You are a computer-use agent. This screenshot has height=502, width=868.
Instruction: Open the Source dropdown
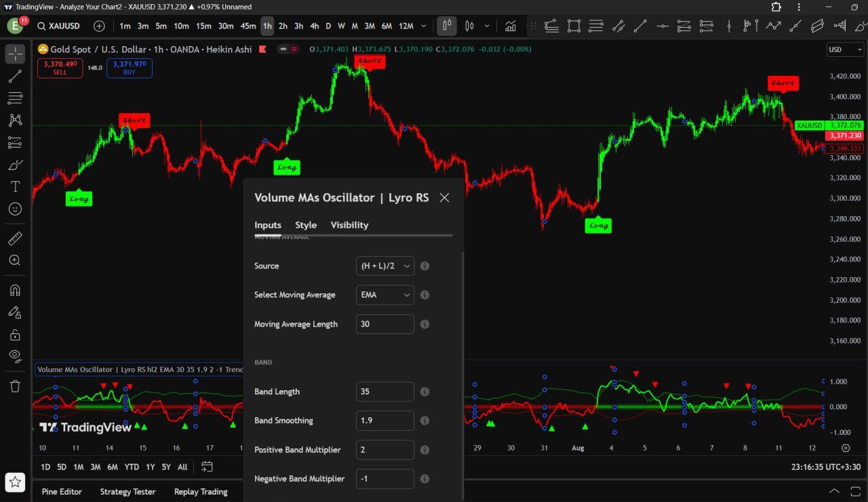click(384, 266)
